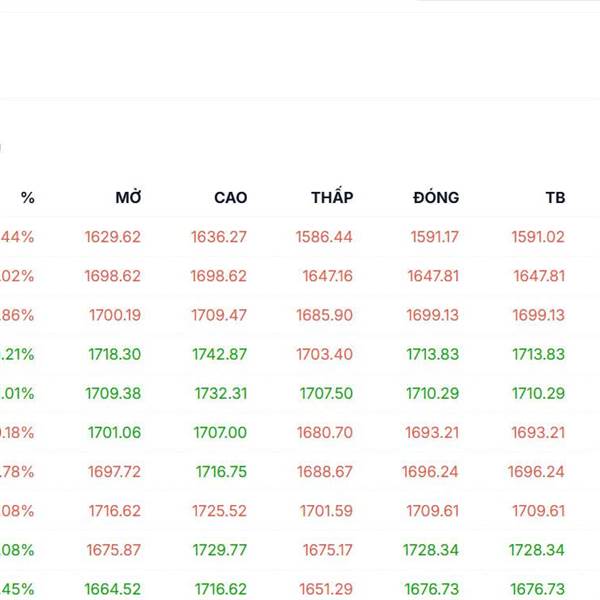Viewport: 600px width, 600px height.
Task: Click the % column header
Action: pyautogui.click(x=27, y=198)
